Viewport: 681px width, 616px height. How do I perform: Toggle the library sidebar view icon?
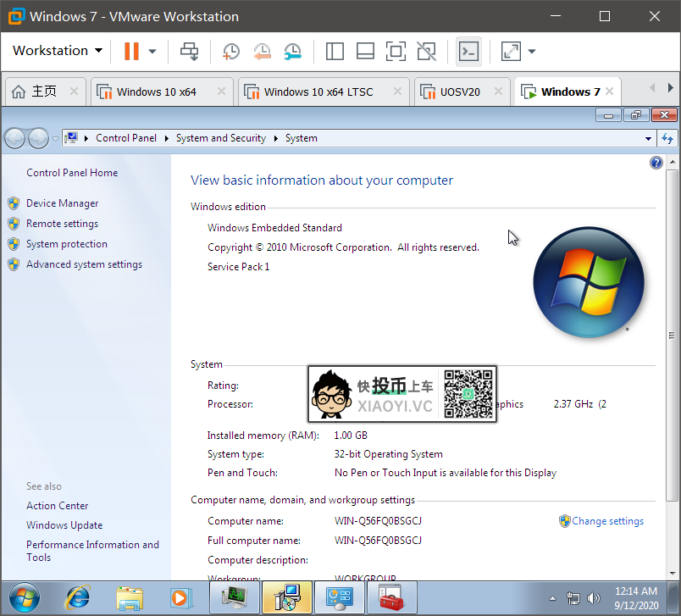tap(335, 51)
